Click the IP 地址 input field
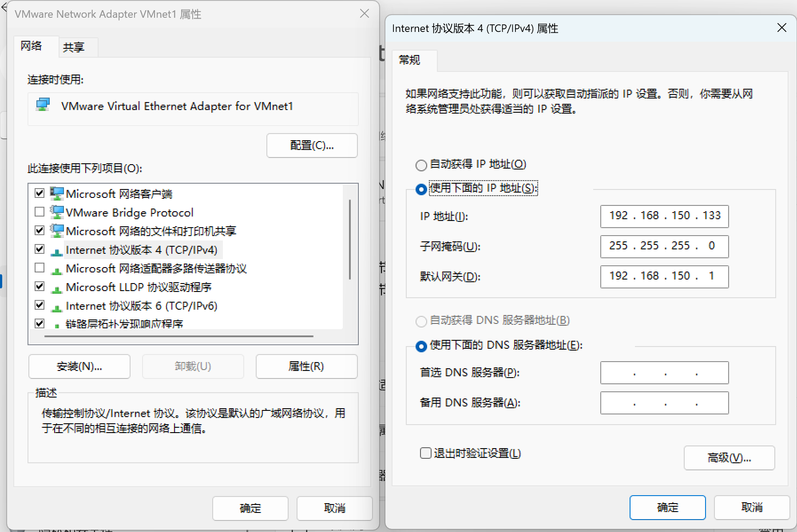Viewport: 797px width, 532px height. click(x=664, y=216)
